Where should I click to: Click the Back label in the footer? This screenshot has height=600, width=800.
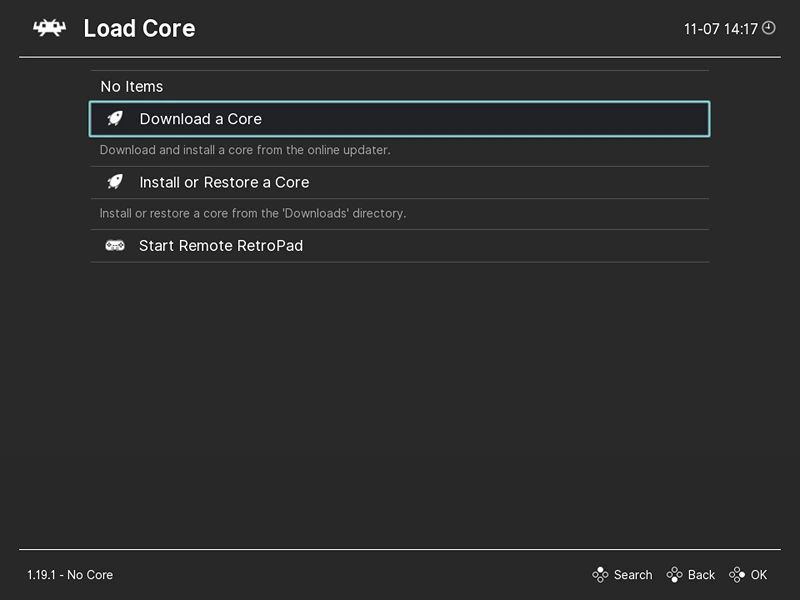(701, 575)
